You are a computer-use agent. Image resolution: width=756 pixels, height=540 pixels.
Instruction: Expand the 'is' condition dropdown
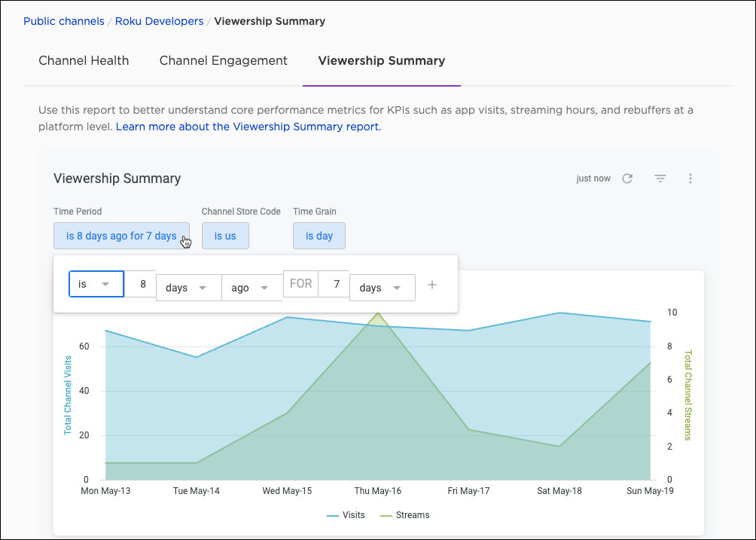click(x=96, y=285)
